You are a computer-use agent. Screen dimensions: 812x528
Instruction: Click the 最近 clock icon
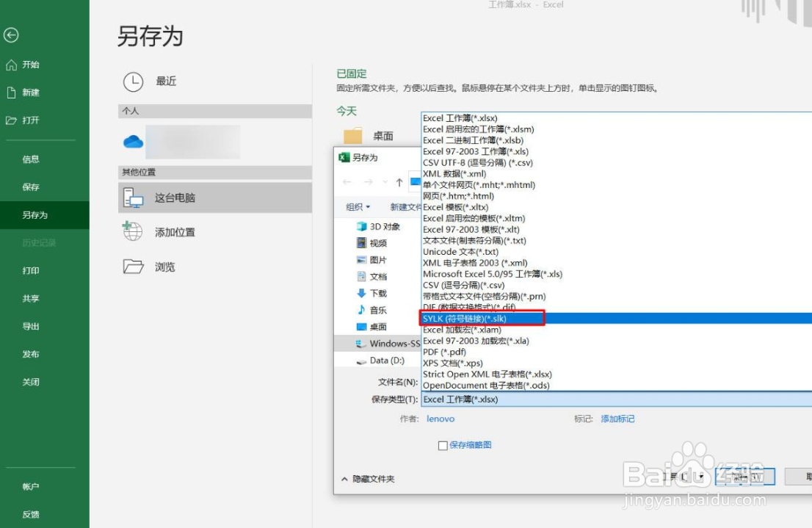point(133,82)
